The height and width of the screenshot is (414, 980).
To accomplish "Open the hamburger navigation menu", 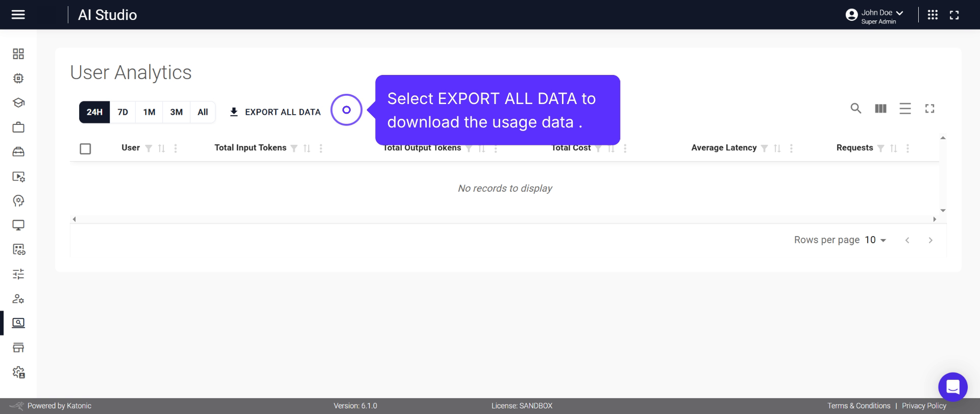I will [x=18, y=15].
